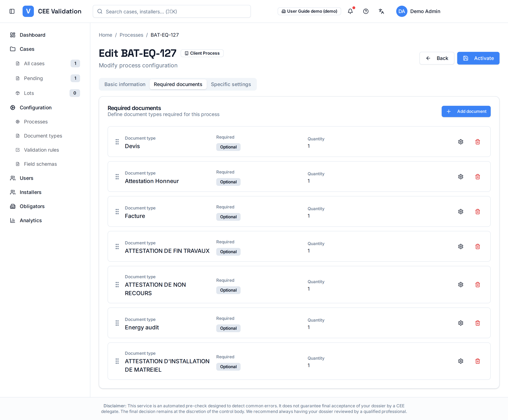Delete ATTESTATION D'INSTALLATION DE MATREIEL row

pos(477,361)
